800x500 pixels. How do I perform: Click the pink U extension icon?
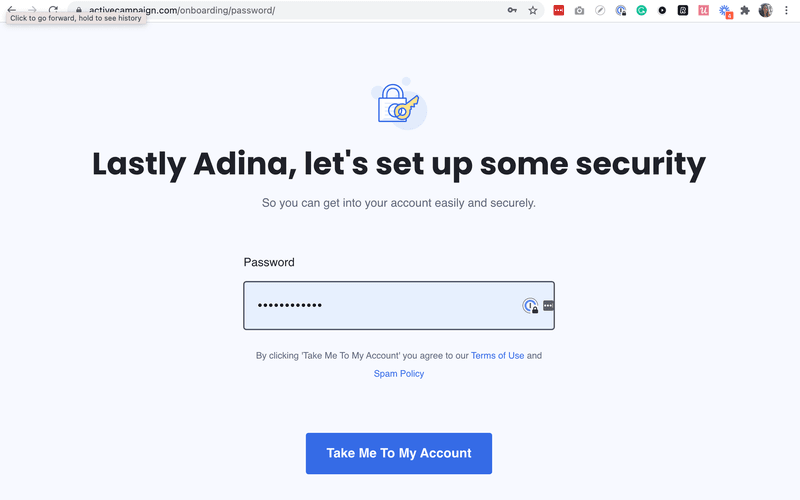(x=703, y=10)
